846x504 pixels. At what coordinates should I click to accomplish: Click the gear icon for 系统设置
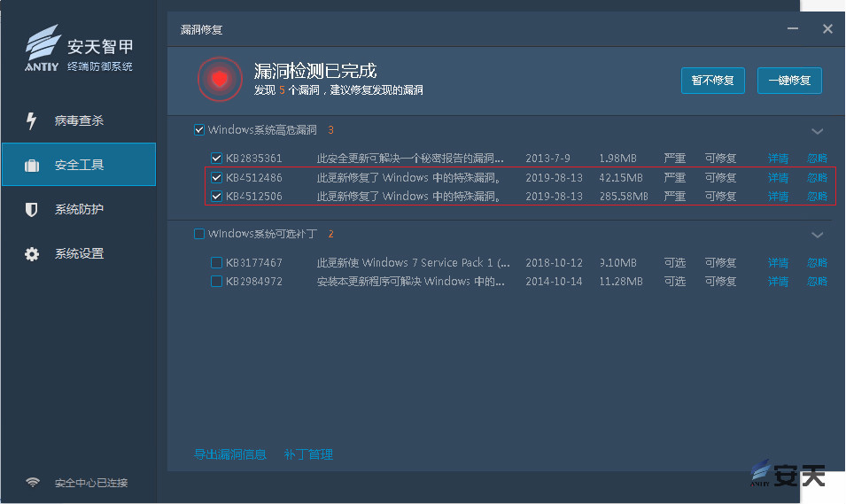[x=32, y=254]
